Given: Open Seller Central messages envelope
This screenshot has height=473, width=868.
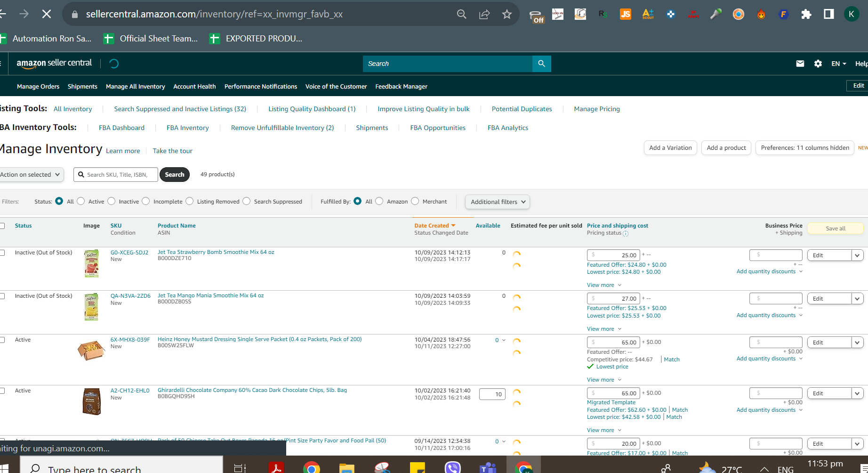Looking at the screenshot, I should 800,64.
